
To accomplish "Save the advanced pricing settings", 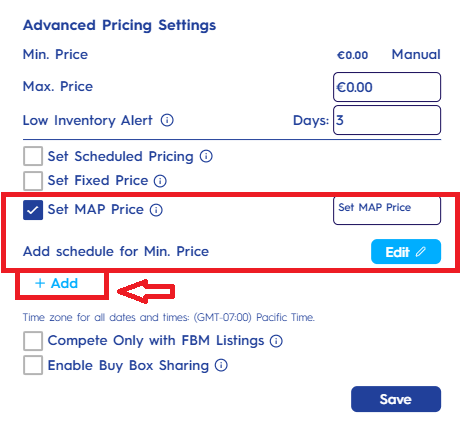I will (396, 399).
